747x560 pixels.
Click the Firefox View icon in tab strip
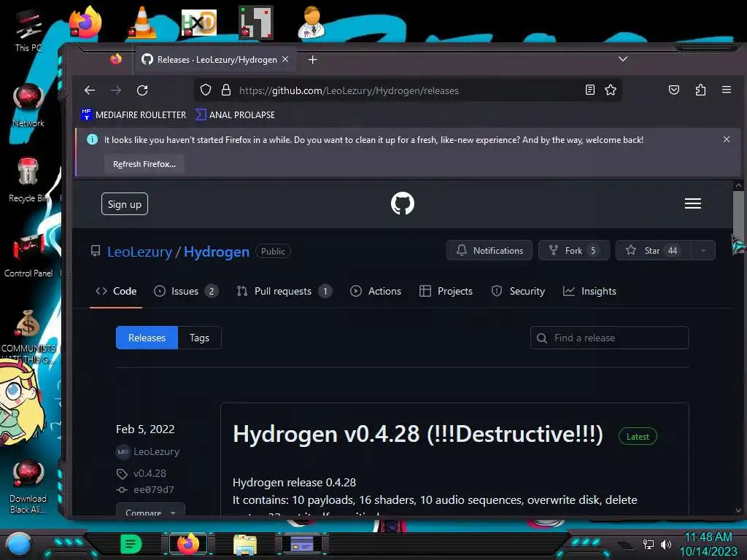click(116, 59)
